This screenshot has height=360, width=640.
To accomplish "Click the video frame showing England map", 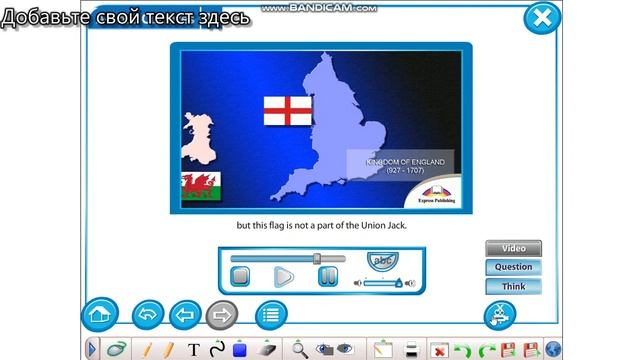I will (321, 128).
